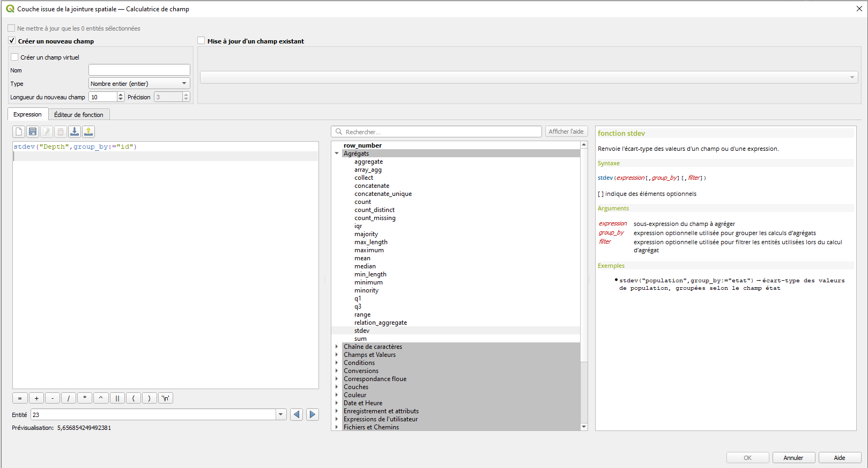Open help with the Aide button

click(x=840, y=458)
